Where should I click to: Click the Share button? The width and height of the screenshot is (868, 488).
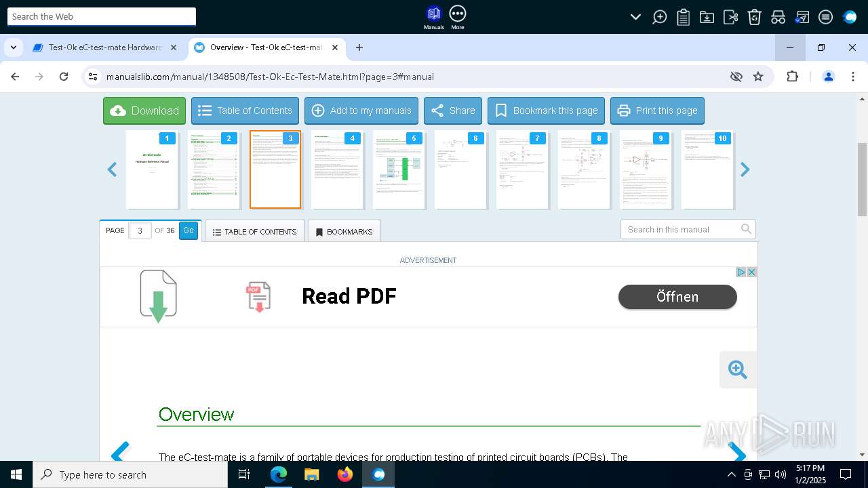coord(453,110)
